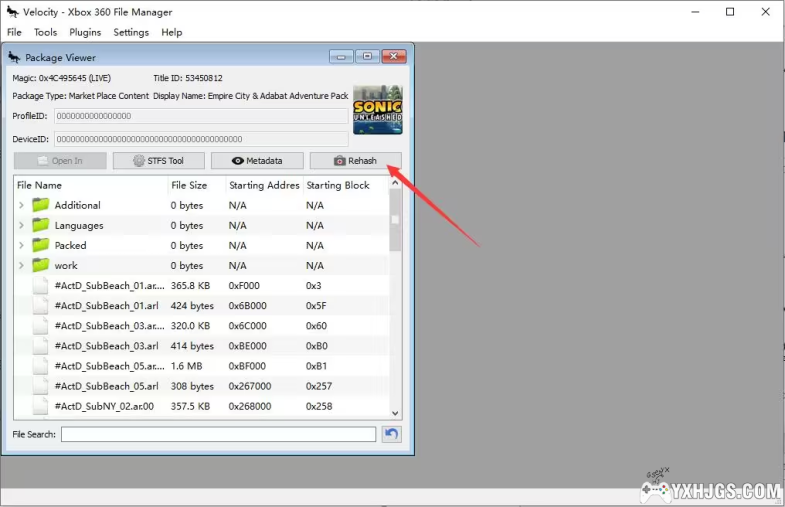This screenshot has width=785, height=507.
Task: Open the Tools menu
Action: [x=45, y=32]
